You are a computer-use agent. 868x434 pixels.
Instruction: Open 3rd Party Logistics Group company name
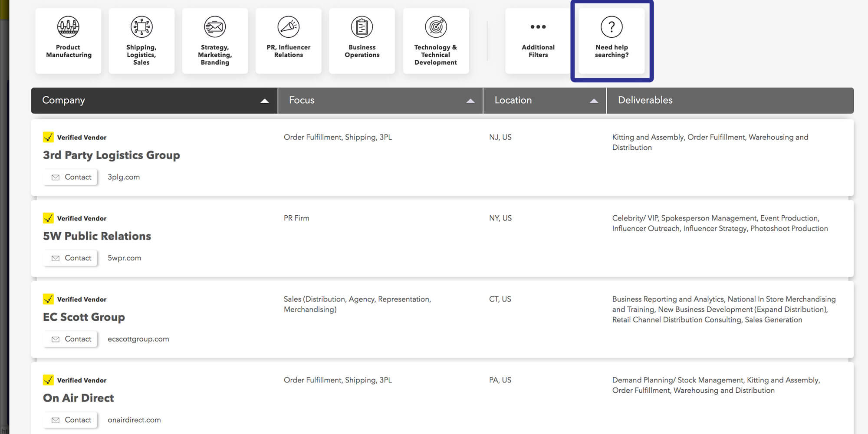[x=112, y=155]
